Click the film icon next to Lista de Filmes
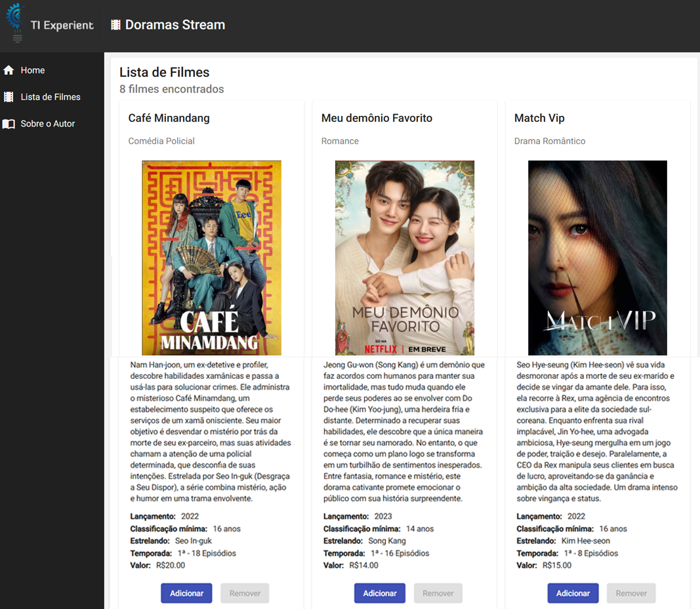Viewport: 700px width, 609px height. [x=9, y=97]
